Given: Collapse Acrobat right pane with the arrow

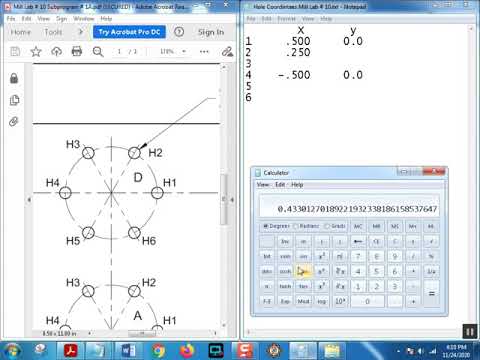Looking at the screenshot, I should click(x=232, y=200).
